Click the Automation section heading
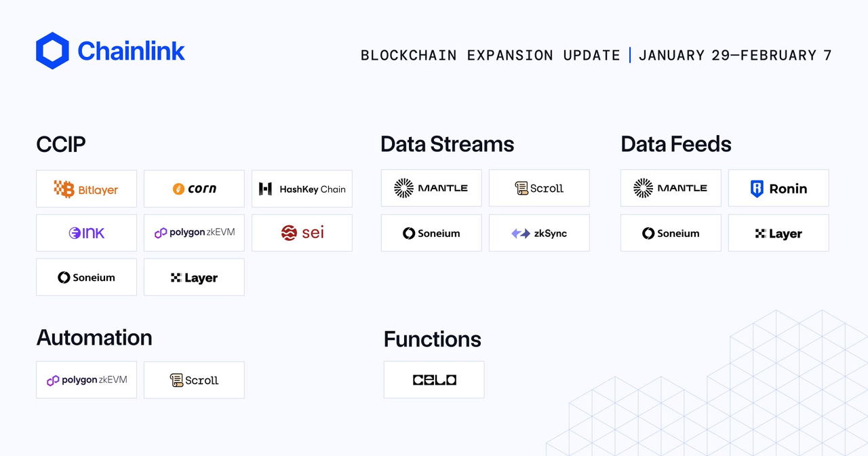The width and height of the screenshot is (868, 456). coord(94,337)
